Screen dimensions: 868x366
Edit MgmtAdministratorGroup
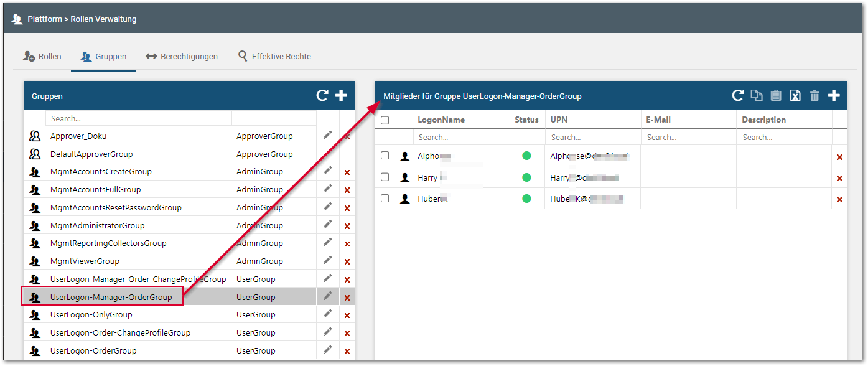click(328, 225)
